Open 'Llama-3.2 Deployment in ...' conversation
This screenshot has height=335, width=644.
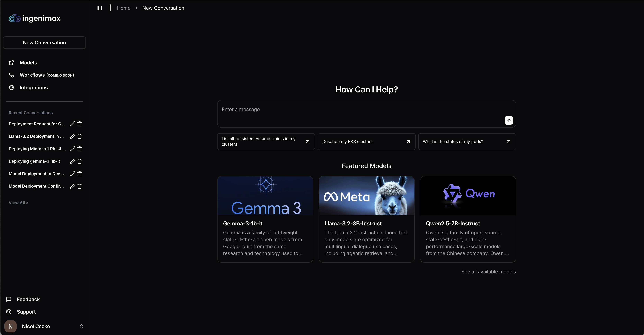(x=36, y=136)
